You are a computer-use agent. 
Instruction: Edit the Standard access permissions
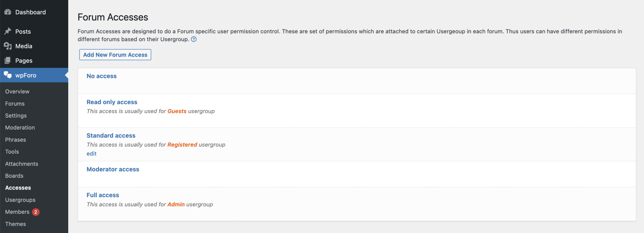(x=91, y=153)
